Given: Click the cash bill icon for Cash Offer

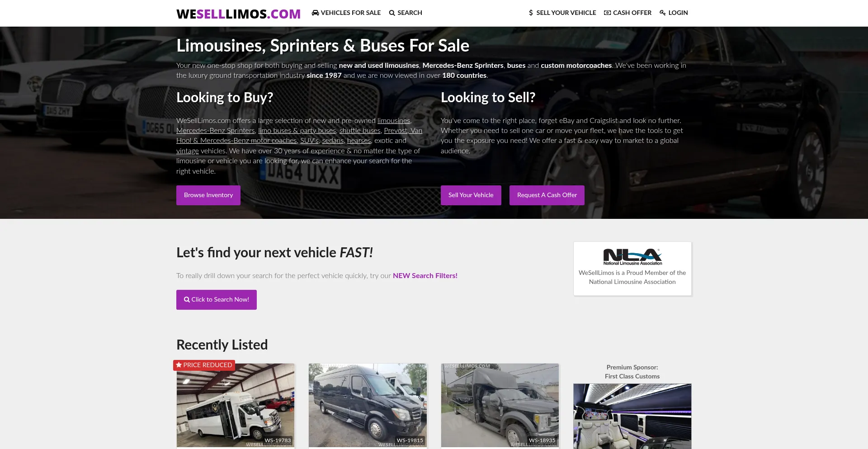Looking at the screenshot, I should (x=607, y=13).
